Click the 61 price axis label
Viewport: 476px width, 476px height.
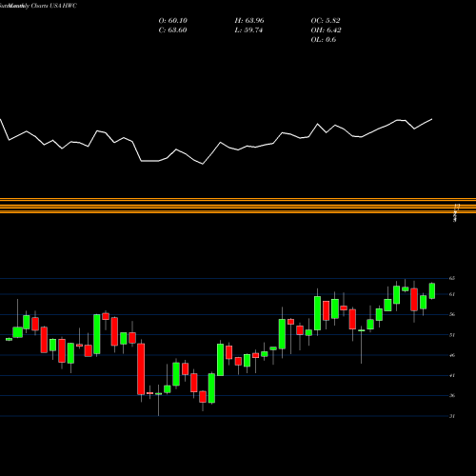pos(452,294)
